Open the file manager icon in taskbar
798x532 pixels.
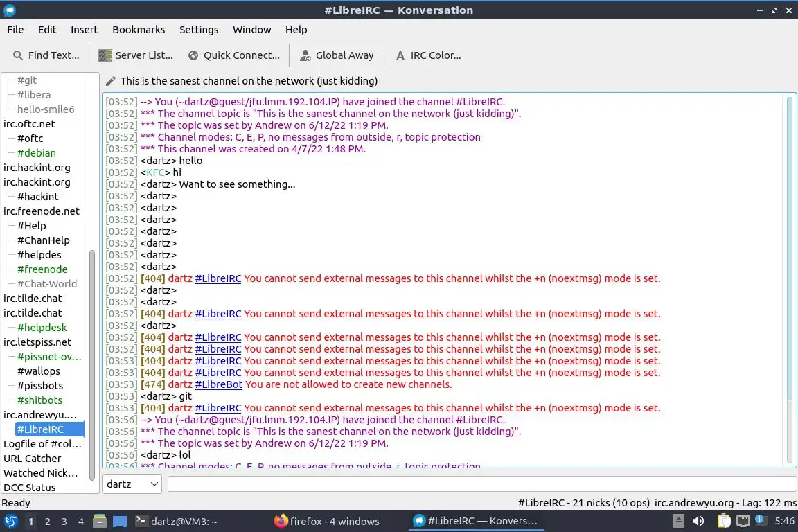[x=100, y=522]
